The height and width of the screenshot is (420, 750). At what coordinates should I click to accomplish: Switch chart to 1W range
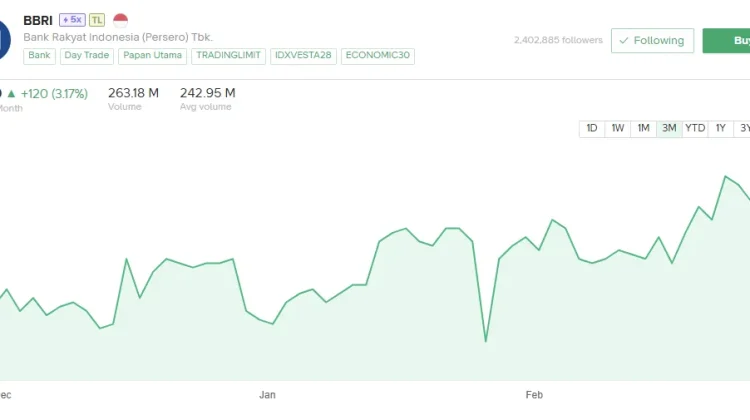pos(618,128)
